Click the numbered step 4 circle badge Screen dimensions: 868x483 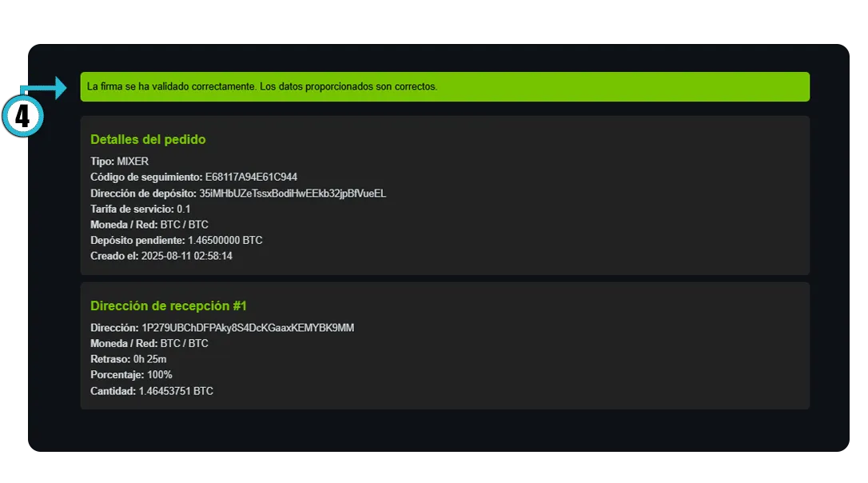point(22,117)
